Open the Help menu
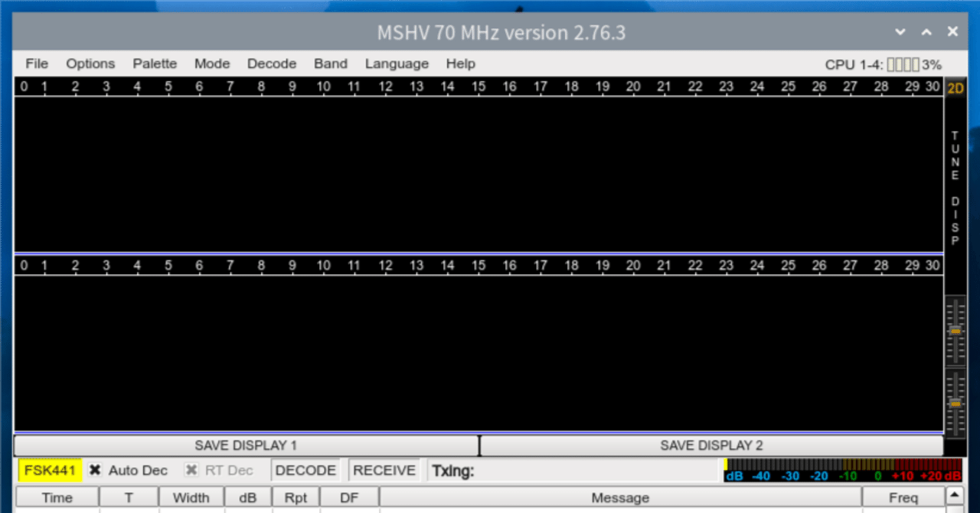Image resolution: width=980 pixels, height=513 pixels. tap(461, 64)
